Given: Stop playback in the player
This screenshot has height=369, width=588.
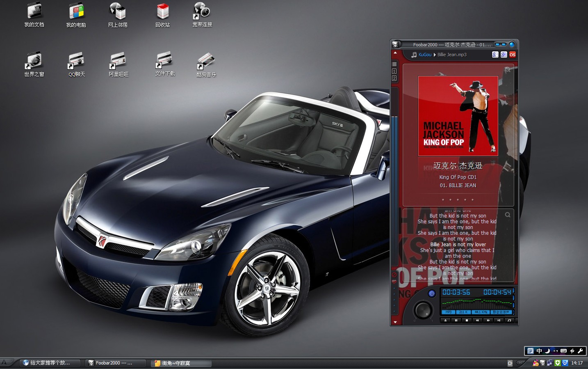Looking at the screenshot, I should (466, 320).
